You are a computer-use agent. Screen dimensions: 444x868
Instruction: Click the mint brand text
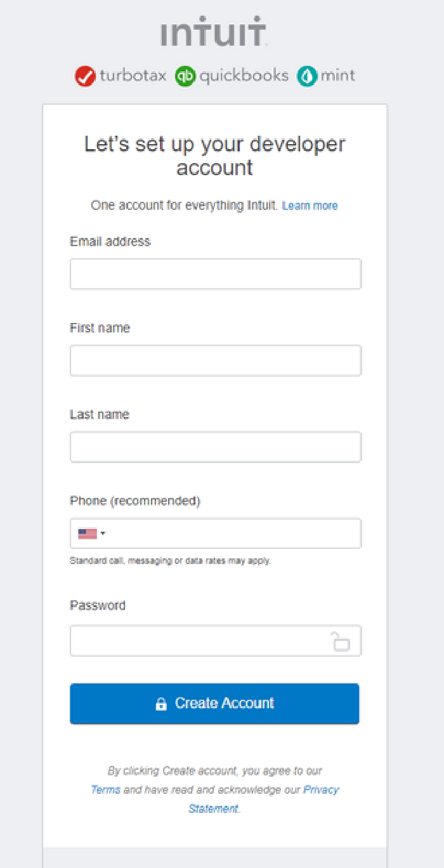tap(337, 76)
